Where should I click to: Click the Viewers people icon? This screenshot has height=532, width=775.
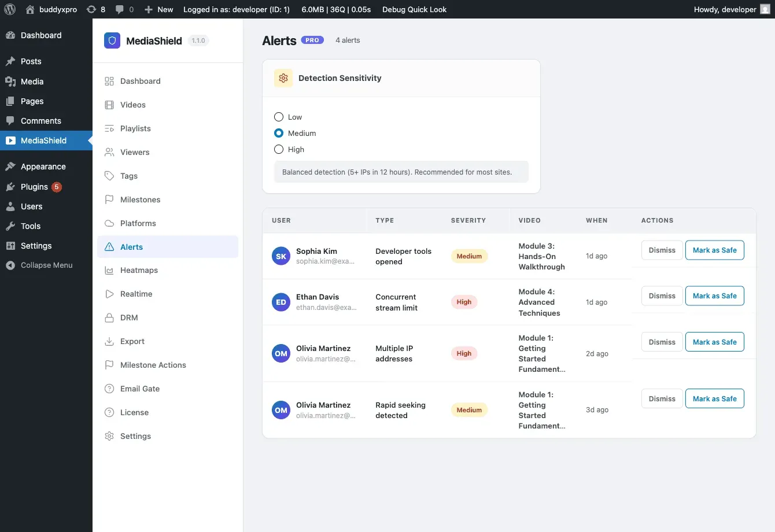click(109, 152)
